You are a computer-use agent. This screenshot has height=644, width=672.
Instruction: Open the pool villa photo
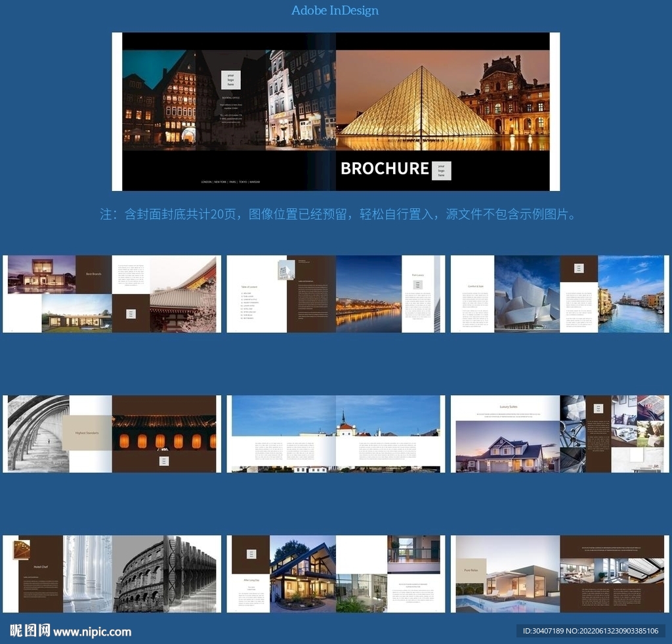(508, 574)
